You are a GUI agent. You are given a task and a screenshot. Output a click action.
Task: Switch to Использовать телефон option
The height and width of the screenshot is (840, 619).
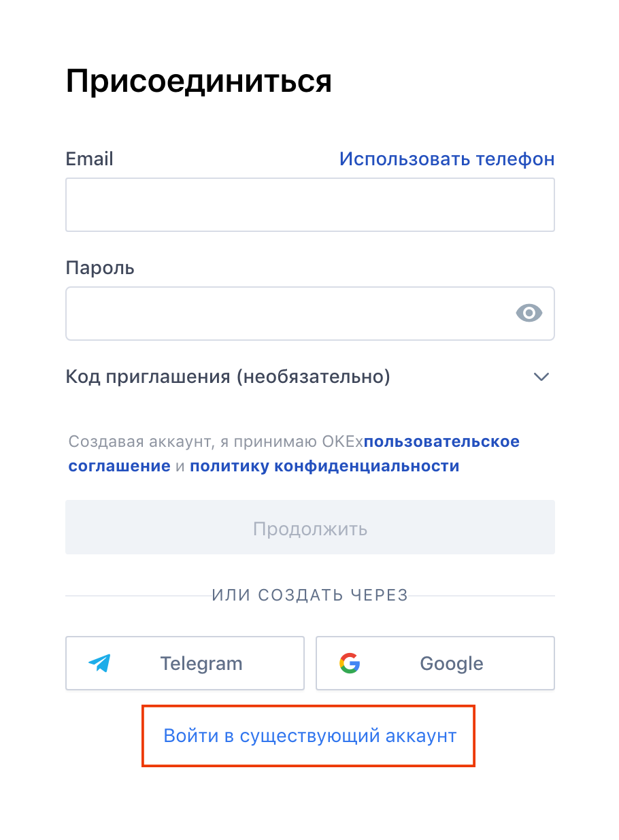(447, 159)
